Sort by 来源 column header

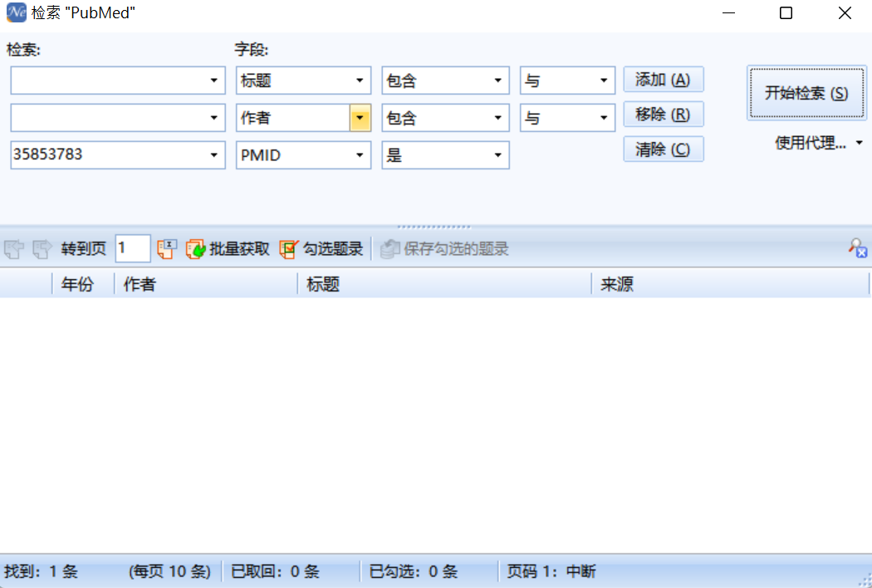coord(730,284)
